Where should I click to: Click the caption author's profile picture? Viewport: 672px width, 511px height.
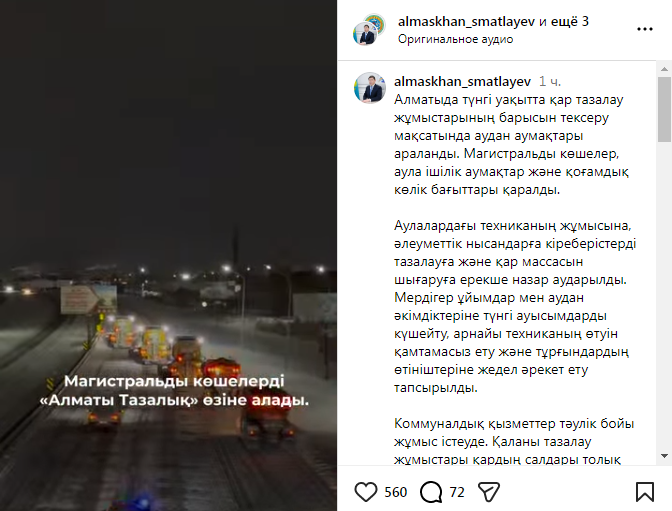tap(369, 88)
